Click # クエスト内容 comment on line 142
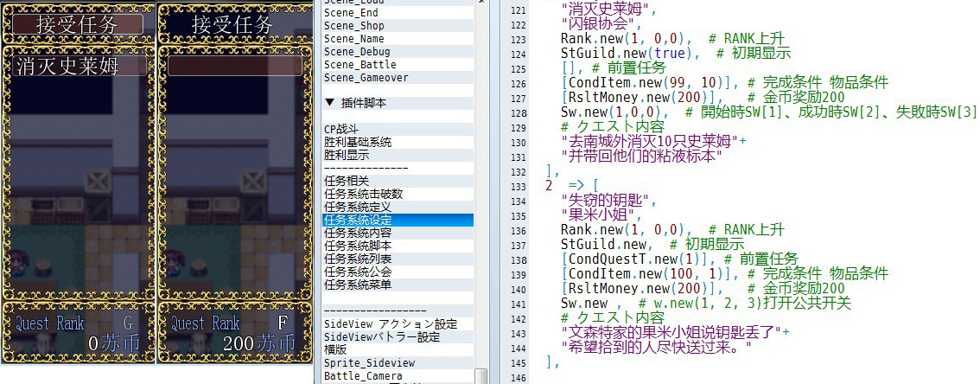The width and height of the screenshot is (980, 384). click(613, 317)
